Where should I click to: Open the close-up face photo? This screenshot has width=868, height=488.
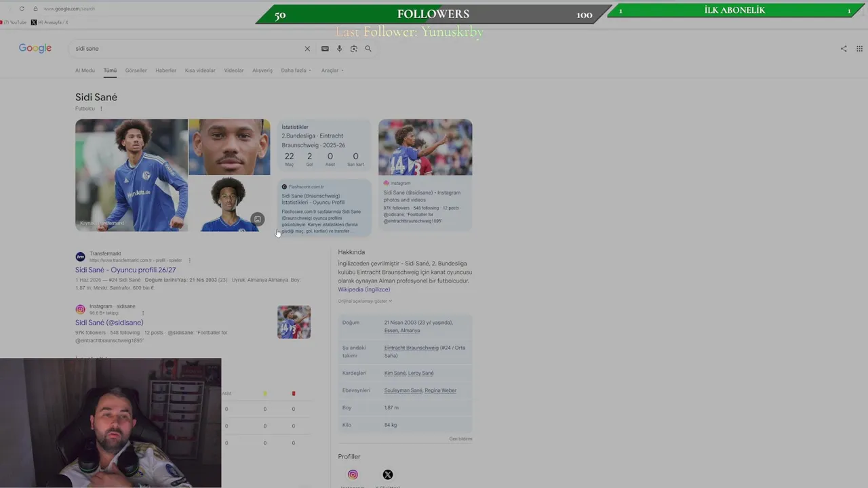point(229,147)
